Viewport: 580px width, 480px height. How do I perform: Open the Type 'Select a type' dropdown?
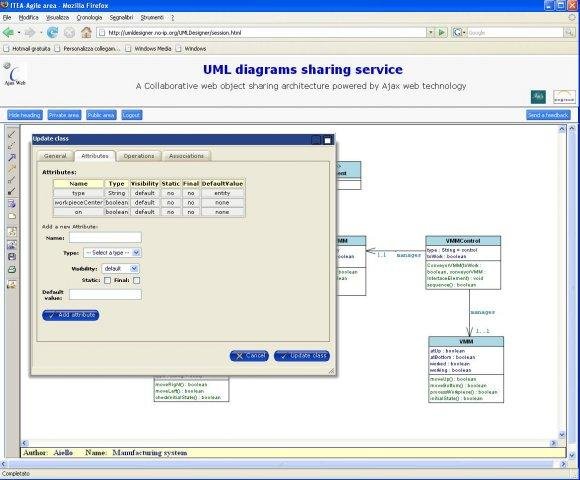[x=112, y=253]
